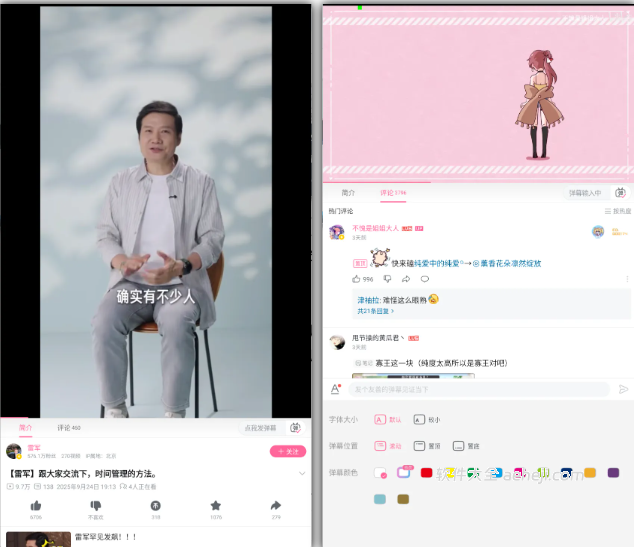Toggle danmaku icon beside 弹幕输入中
This screenshot has height=547, width=634.
(620, 193)
